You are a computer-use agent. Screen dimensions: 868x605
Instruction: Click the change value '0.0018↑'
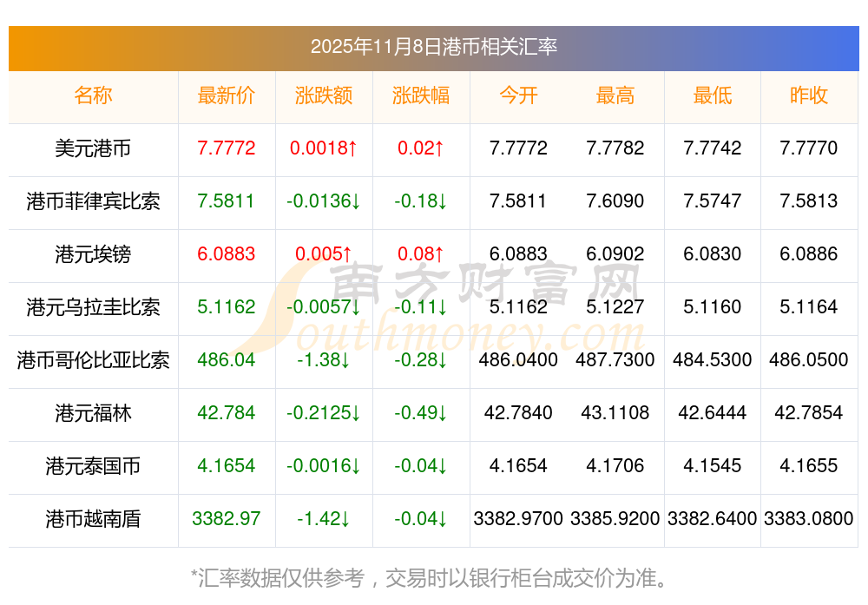pyautogui.click(x=323, y=148)
